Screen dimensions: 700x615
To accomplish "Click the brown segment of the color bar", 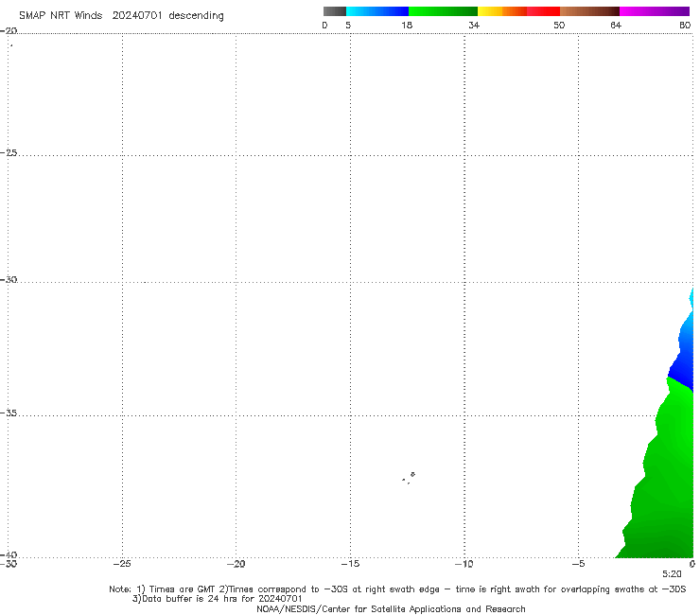I will 589,11.
